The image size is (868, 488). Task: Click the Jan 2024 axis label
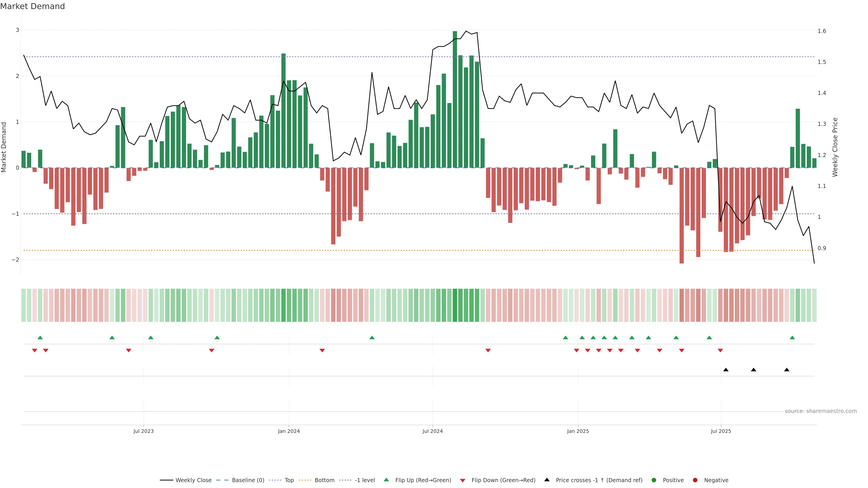pyautogui.click(x=289, y=431)
